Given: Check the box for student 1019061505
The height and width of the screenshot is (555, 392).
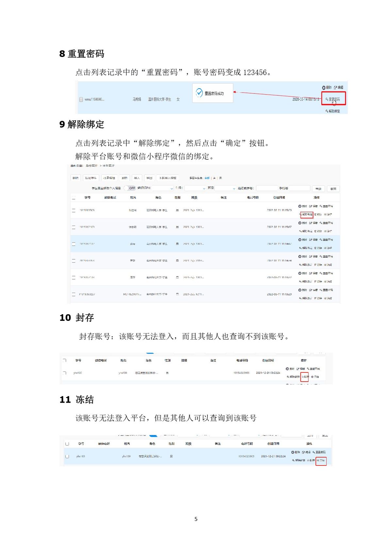Looking at the screenshot, I should point(73,210).
